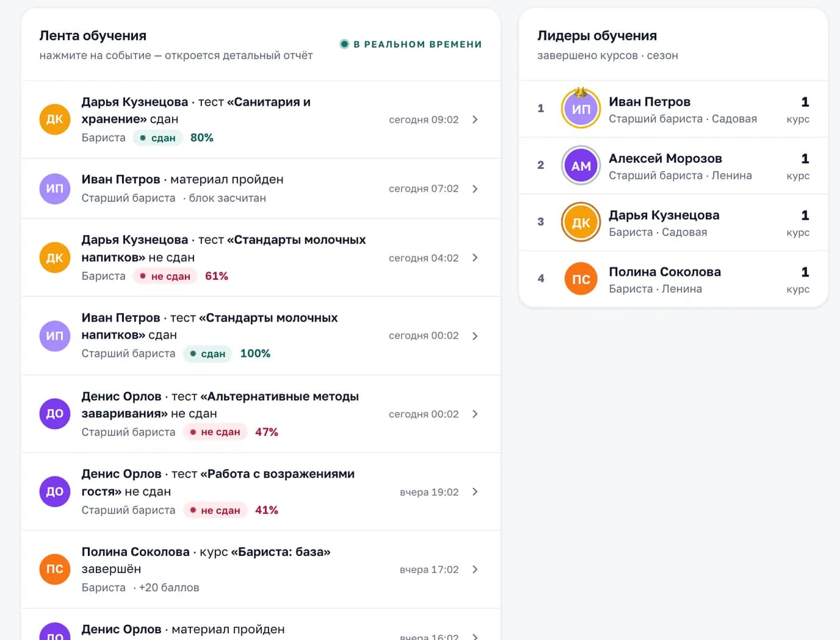Viewport: 840px width, 640px height.
Task: Click the ИП avatar in the 100% passed test row
Action: (x=55, y=336)
